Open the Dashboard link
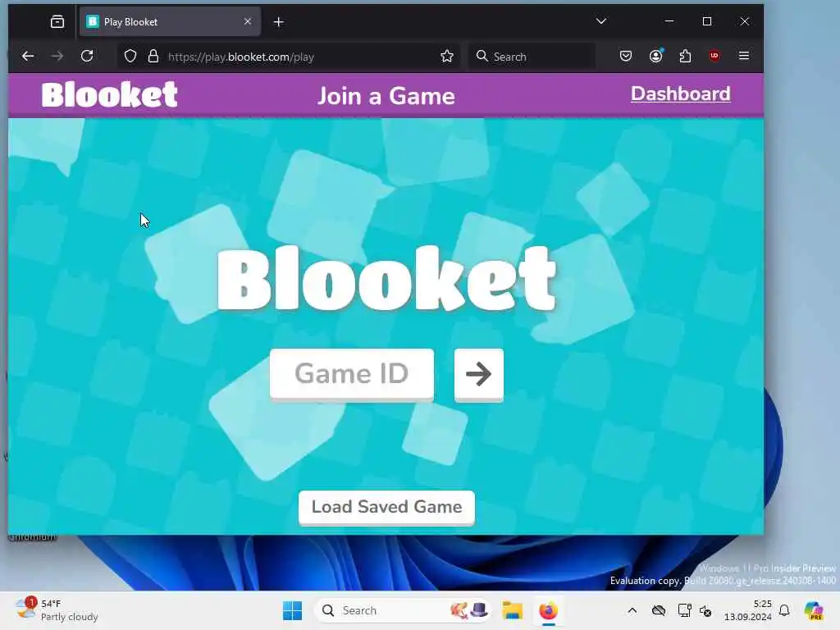This screenshot has width=840, height=630. tap(680, 94)
